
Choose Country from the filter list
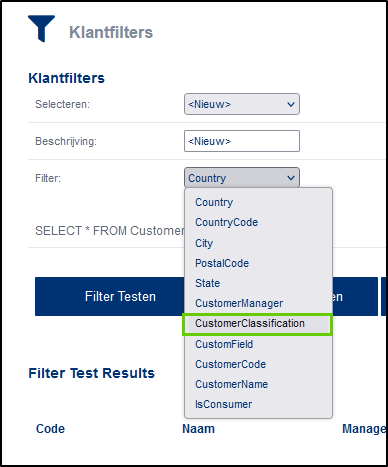pyautogui.click(x=214, y=202)
